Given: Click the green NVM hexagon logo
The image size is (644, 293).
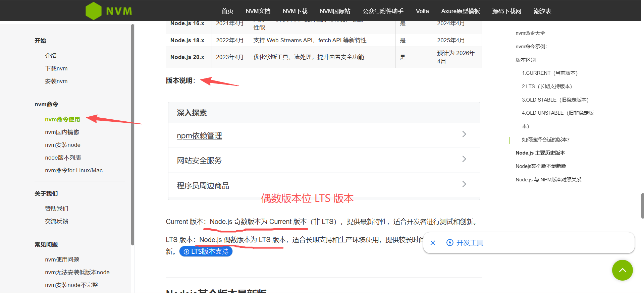Looking at the screenshot, I should tap(94, 11).
